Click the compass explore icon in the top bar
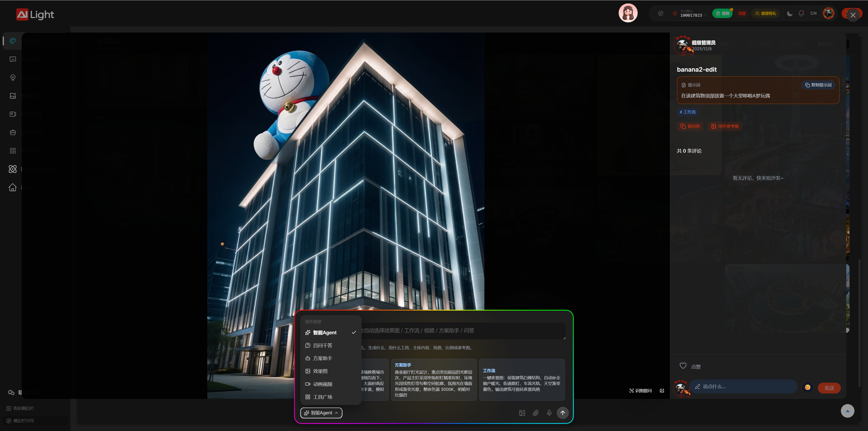 click(660, 14)
